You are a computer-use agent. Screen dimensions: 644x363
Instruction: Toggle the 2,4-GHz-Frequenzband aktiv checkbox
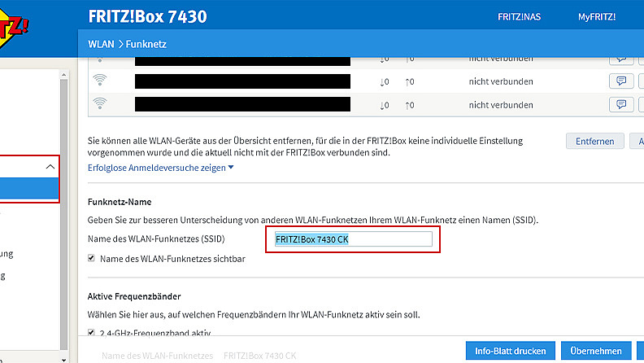tap(92, 332)
